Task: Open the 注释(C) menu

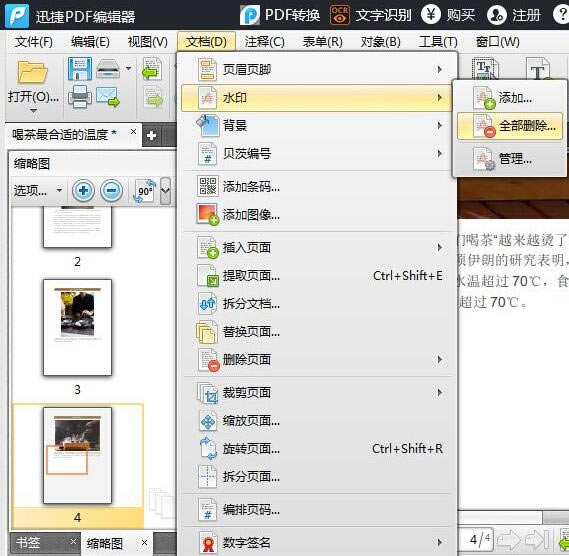Action: [265, 42]
